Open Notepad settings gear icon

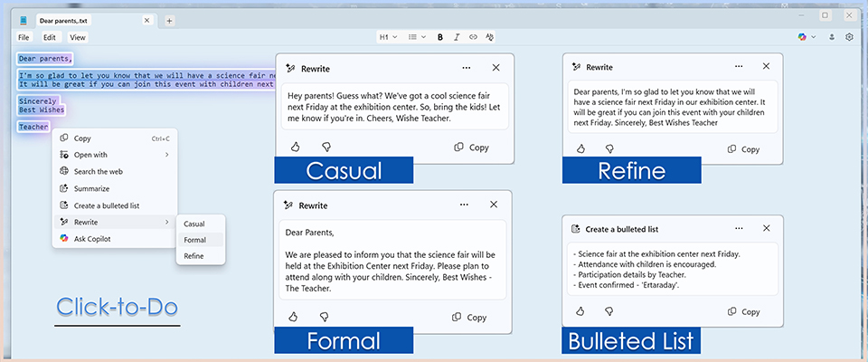coord(849,37)
